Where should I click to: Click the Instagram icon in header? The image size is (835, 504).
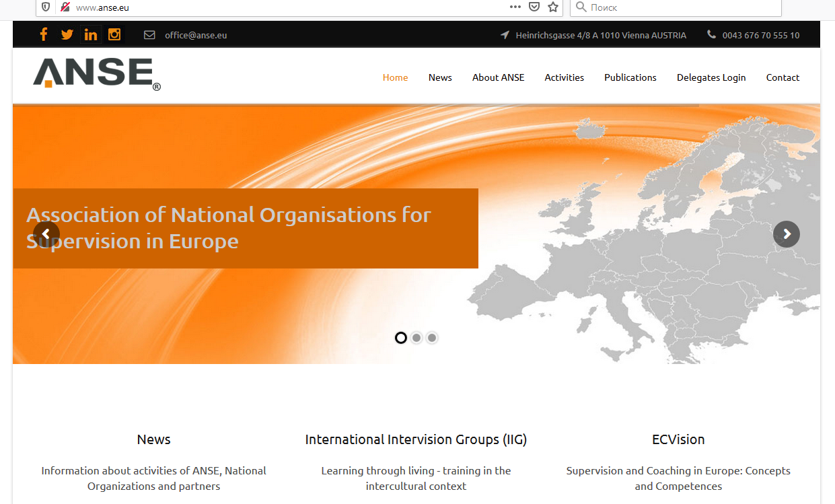pyautogui.click(x=114, y=34)
